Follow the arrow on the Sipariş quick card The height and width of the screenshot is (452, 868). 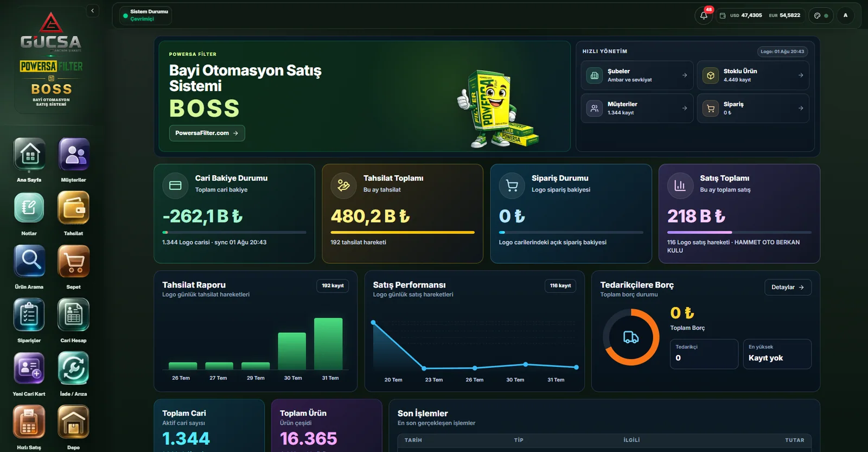point(801,109)
